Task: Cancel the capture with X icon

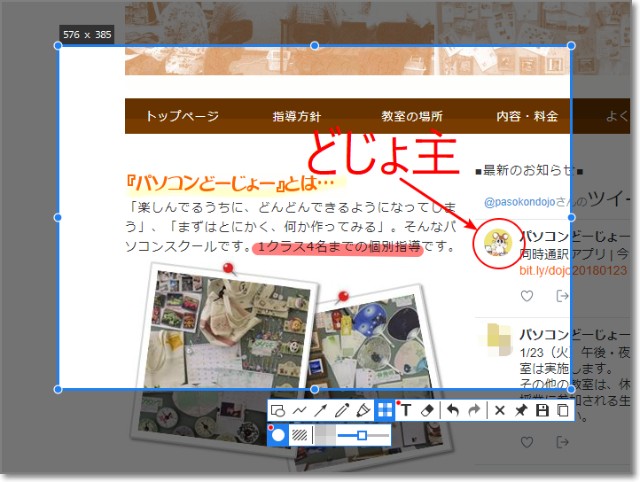Action: coord(500,411)
